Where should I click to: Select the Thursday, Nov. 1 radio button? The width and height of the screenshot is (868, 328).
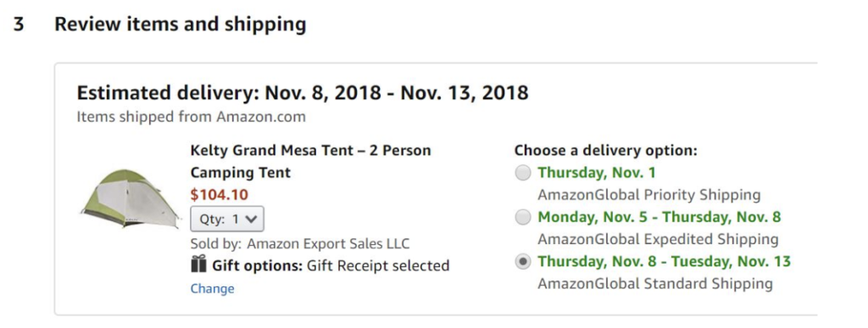click(x=522, y=173)
